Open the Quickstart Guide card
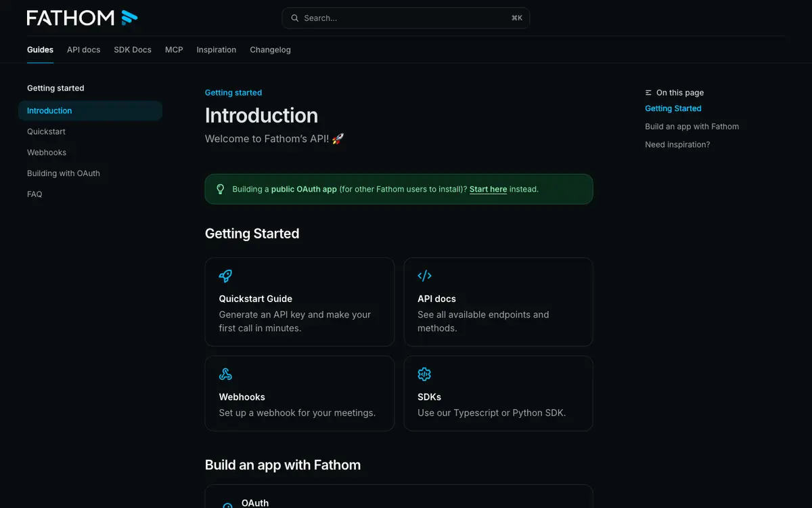Image resolution: width=812 pixels, height=508 pixels. 300,302
